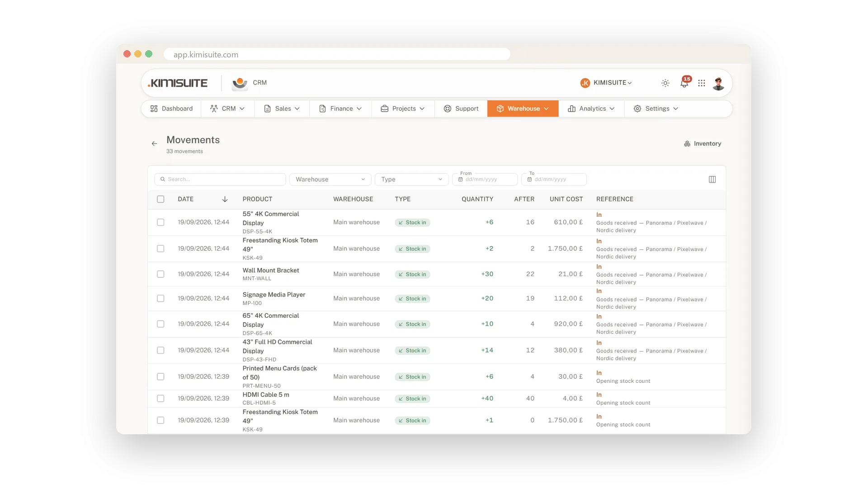
Task: Click the Finance document icon
Action: click(322, 109)
